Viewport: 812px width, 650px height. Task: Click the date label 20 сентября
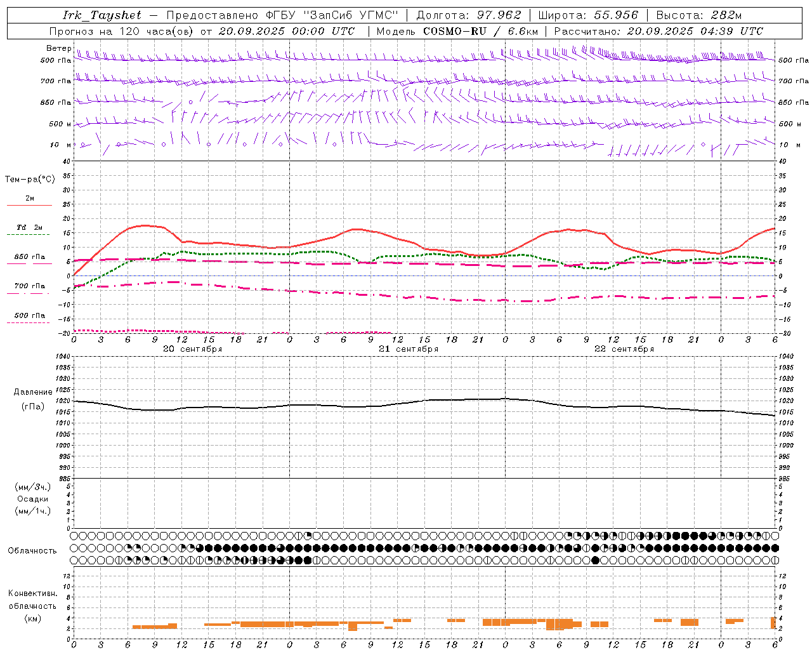(192, 348)
